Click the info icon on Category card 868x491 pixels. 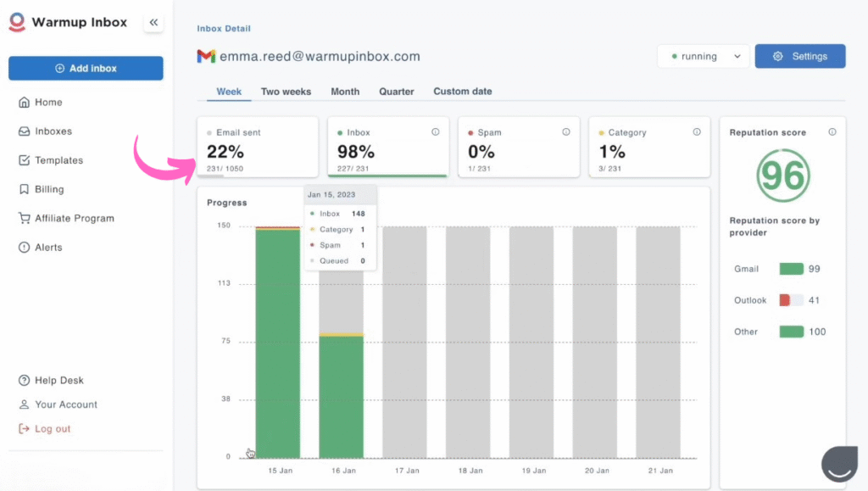click(696, 132)
